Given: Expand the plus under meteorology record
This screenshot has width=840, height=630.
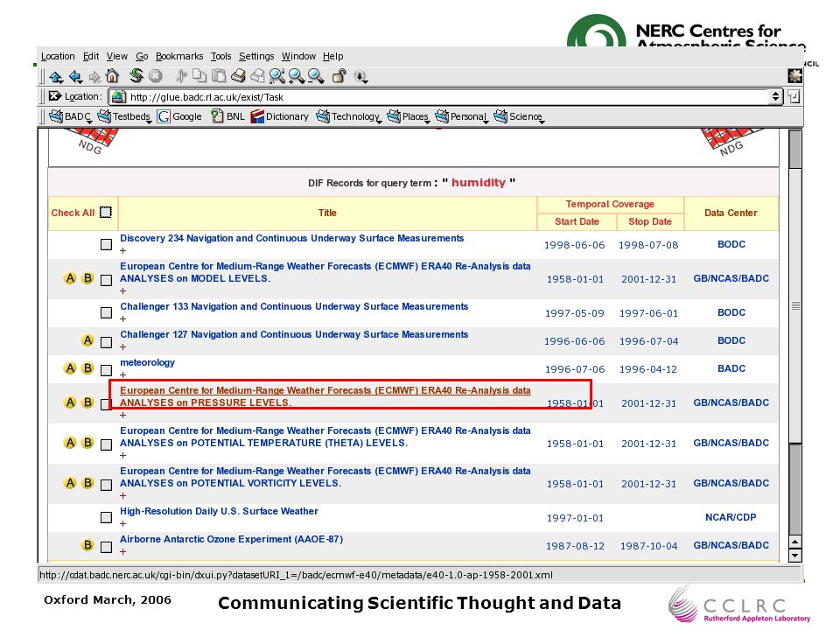Looking at the screenshot, I should tap(122, 375).
